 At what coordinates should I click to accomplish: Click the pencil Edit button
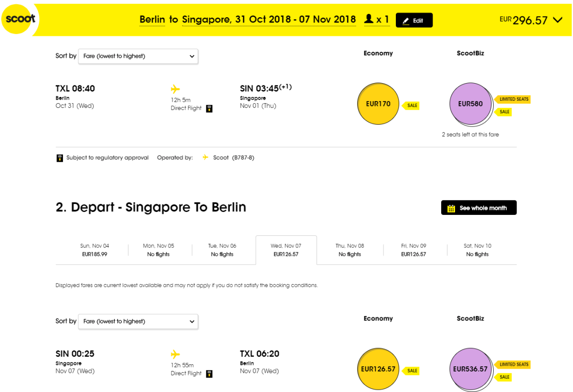[x=414, y=21]
